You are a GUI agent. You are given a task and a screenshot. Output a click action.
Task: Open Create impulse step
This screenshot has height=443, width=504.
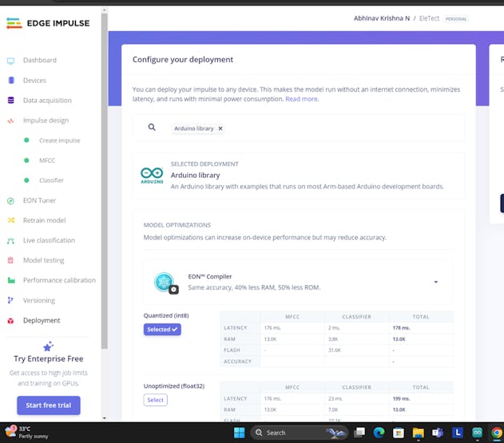pyautogui.click(x=59, y=140)
